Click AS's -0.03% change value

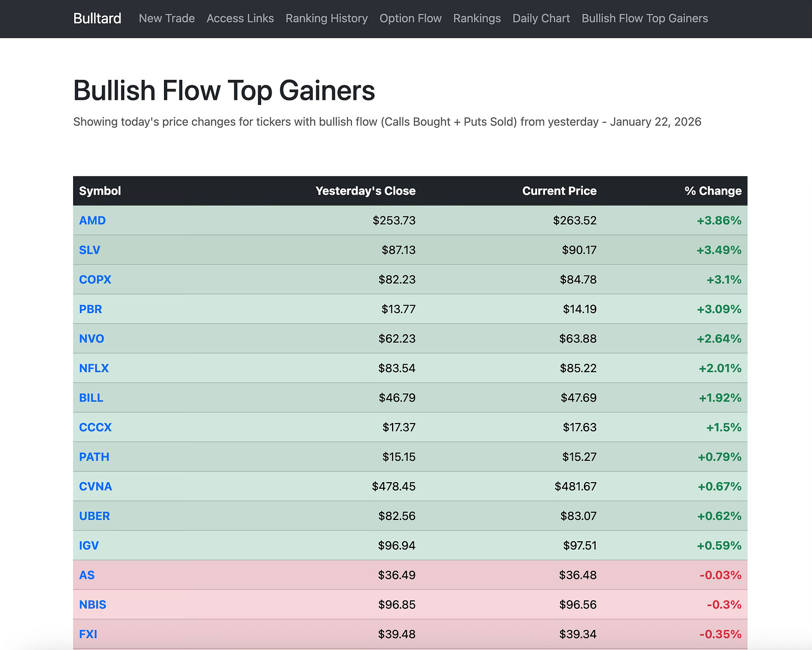point(721,575)
